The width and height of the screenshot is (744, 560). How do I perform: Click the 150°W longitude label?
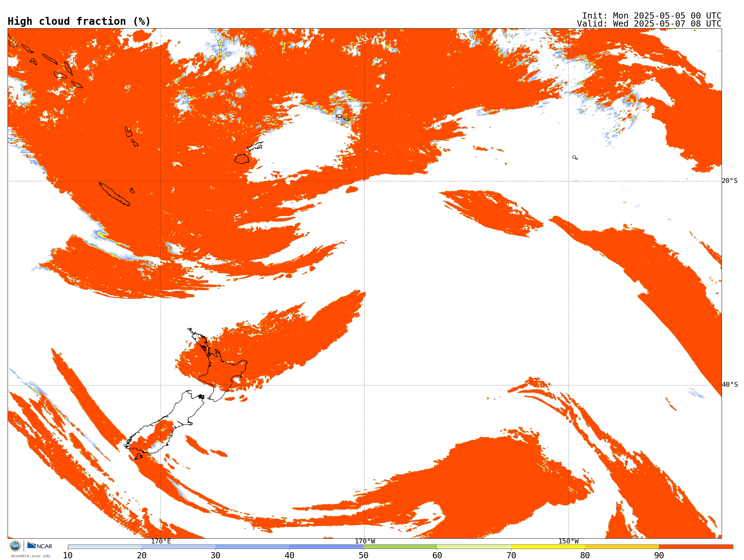click(x=569, y=541)
